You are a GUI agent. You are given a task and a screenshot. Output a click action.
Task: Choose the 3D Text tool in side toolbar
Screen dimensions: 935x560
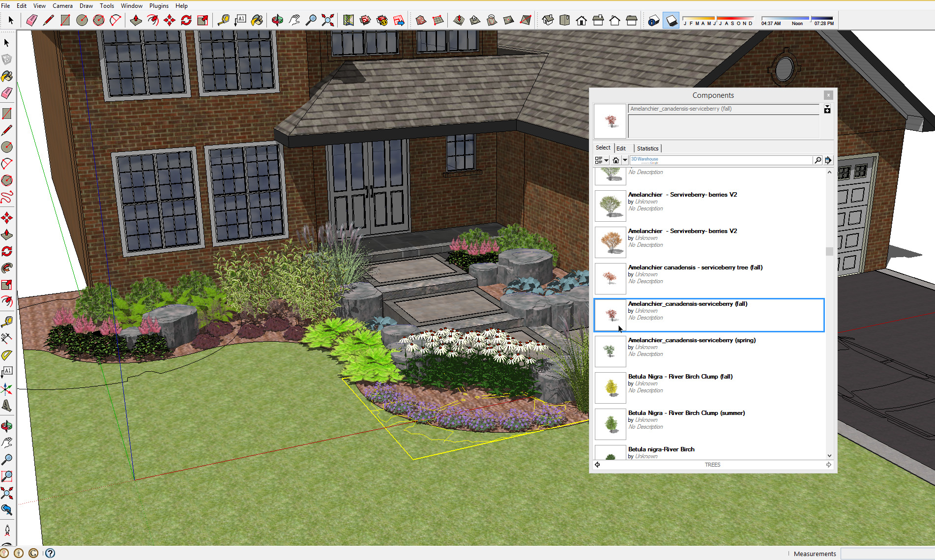(7, 406)
